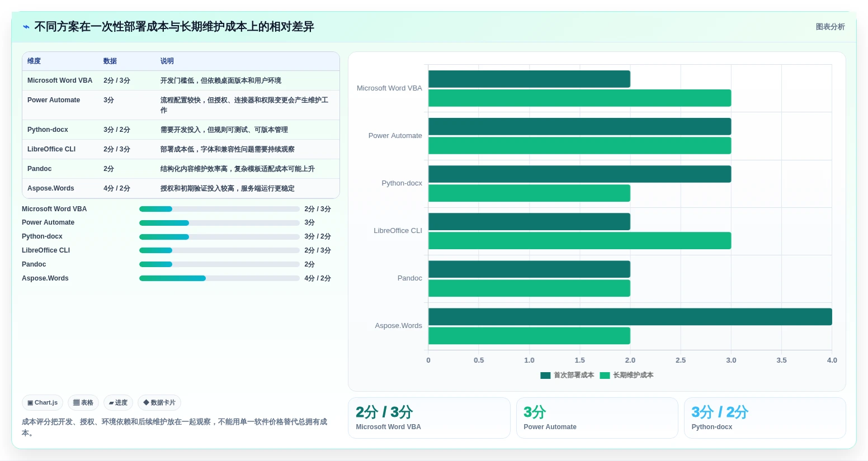Image resolution: width=868 pixels, height=461 pixels.
Task: Select the Power Automate table row name
Action: coord(54,100)
